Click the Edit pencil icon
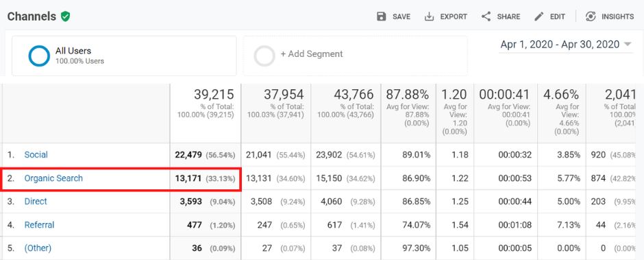Image resolution: width=644 pixels, height=260 pixels. pyautogui.click(x=539, y=16)
